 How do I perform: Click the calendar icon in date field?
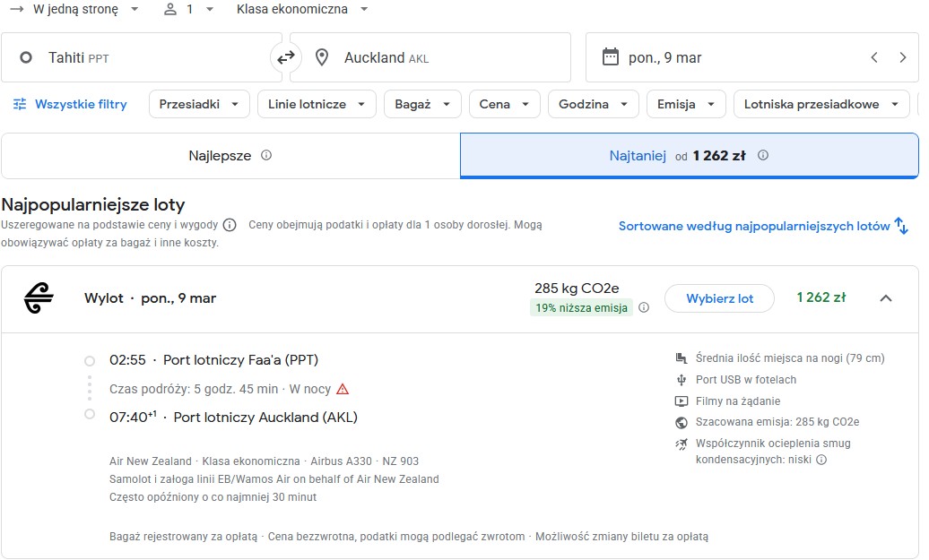[611, 56]
